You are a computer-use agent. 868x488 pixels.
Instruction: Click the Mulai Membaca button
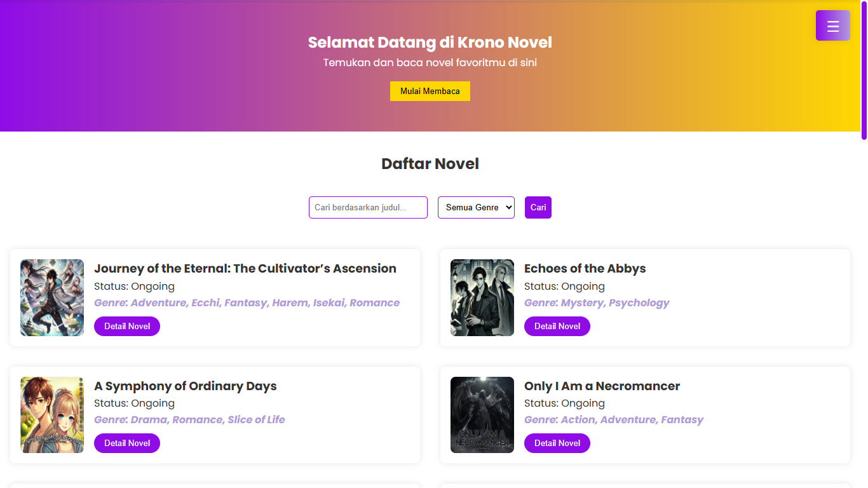click(x=430, y=91)
